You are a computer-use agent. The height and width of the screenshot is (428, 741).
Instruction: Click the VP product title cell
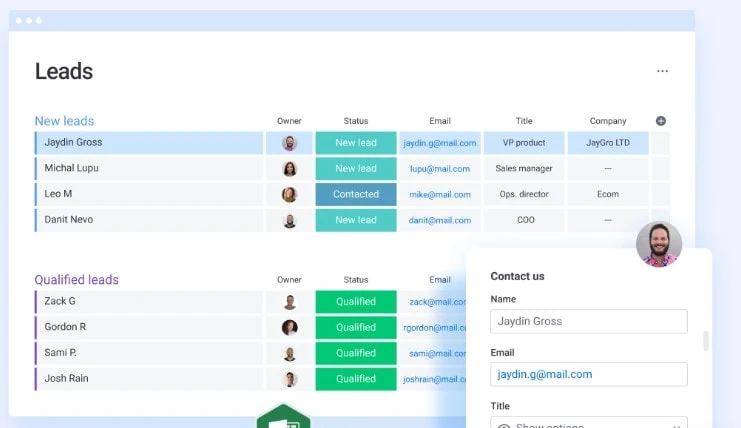(524, 143)
